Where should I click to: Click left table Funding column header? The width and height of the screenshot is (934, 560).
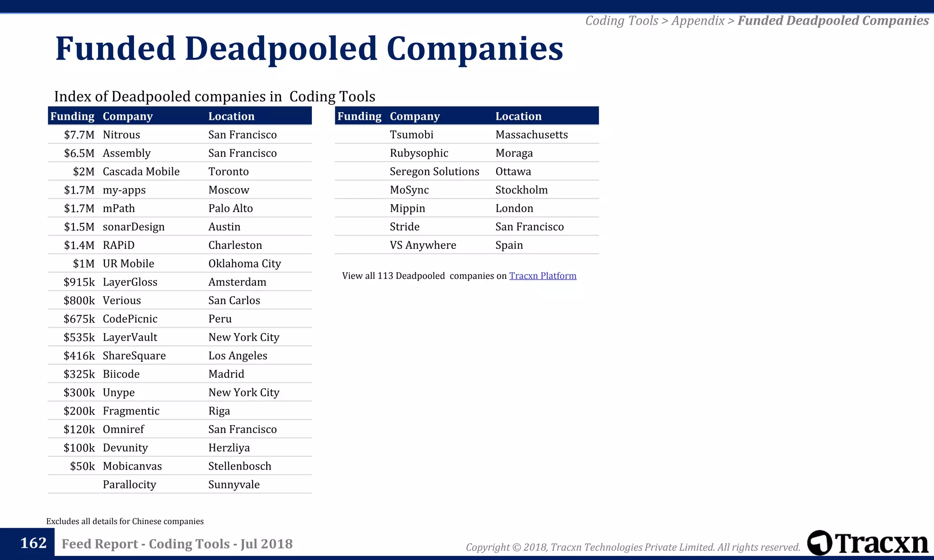tap(73, 116)
